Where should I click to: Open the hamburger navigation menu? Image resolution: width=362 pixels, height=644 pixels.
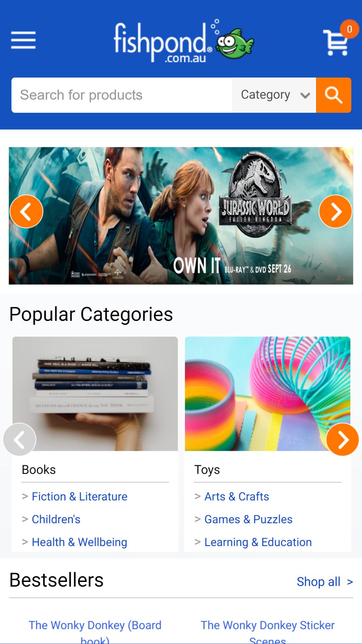(x=23, y=40)
